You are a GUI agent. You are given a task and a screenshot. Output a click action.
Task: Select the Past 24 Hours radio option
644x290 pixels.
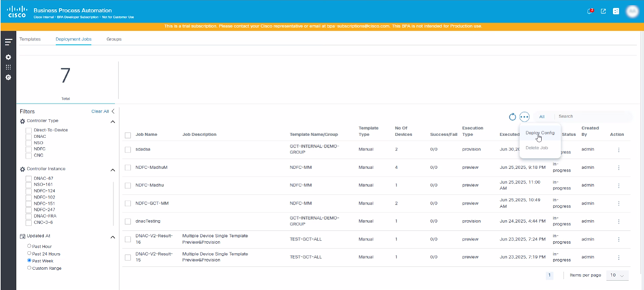coord(29,254)
